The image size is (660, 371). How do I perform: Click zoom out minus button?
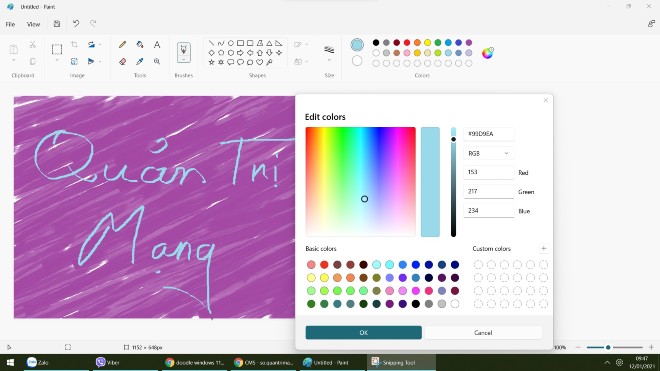click(x=578, y=347)
